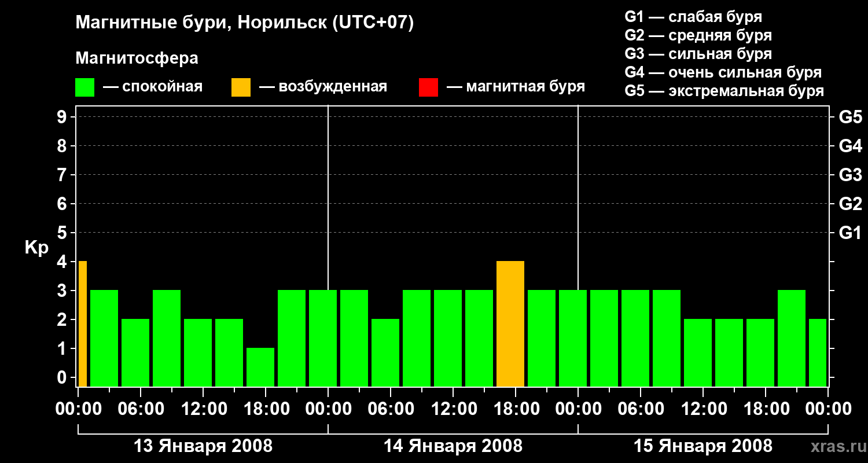Click the right-axis 'G5' label beside the chart
Viewport: 868px width, 463px height.
tap(850, 117)
